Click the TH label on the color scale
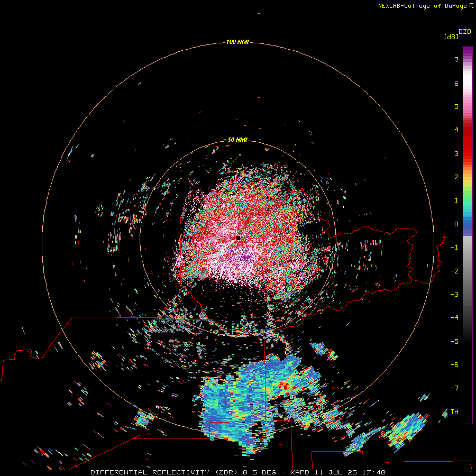Viewport: 476px width, 476px height. [x=454, y=412]
